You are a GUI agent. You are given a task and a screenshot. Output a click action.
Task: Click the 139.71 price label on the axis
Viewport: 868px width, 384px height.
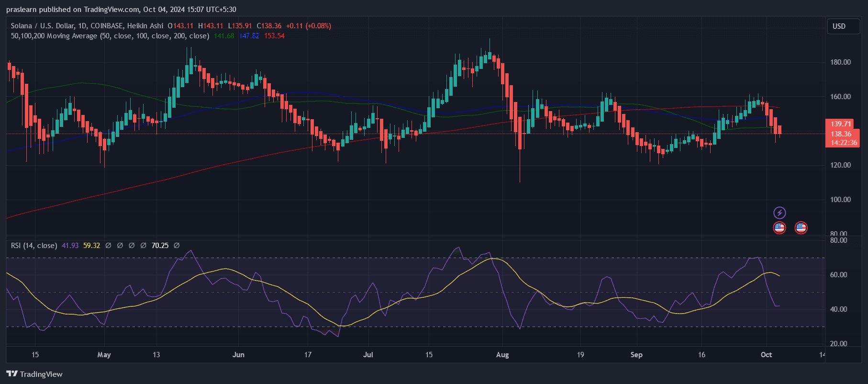coord(841,124)
